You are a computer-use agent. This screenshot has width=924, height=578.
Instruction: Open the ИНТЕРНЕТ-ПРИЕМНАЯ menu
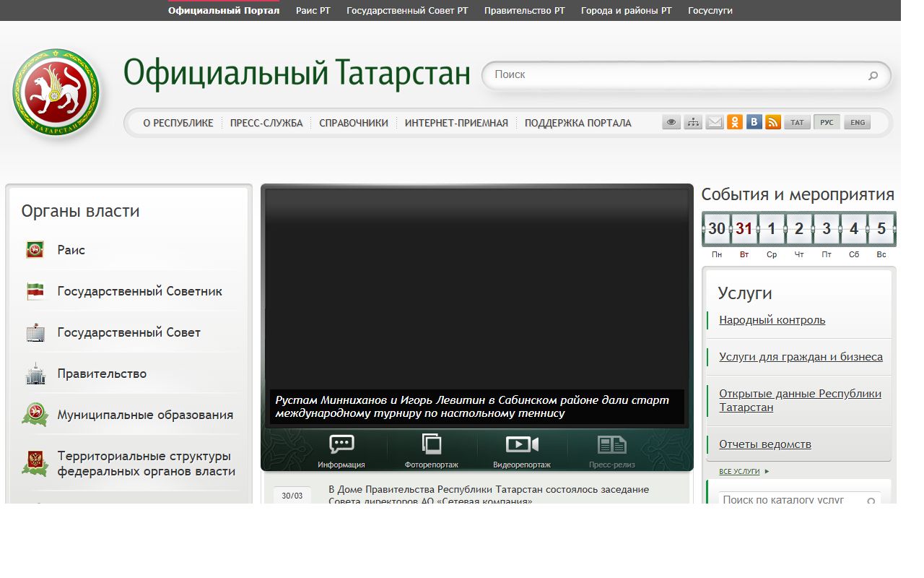[x=456, y=123]
